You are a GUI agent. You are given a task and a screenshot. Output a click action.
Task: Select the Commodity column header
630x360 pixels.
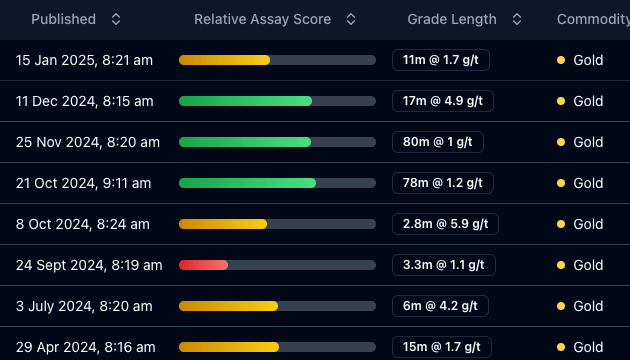[593, 19]
